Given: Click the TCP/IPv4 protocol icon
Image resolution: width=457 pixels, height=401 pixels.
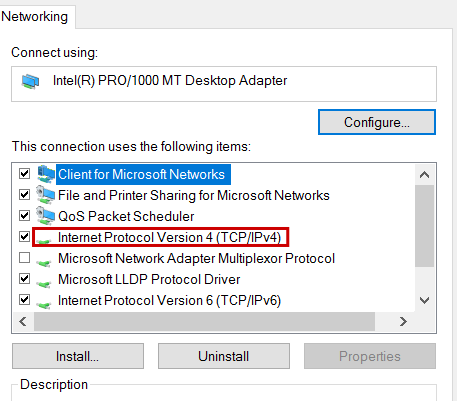Looking at the screenshot, I should 44,241.
